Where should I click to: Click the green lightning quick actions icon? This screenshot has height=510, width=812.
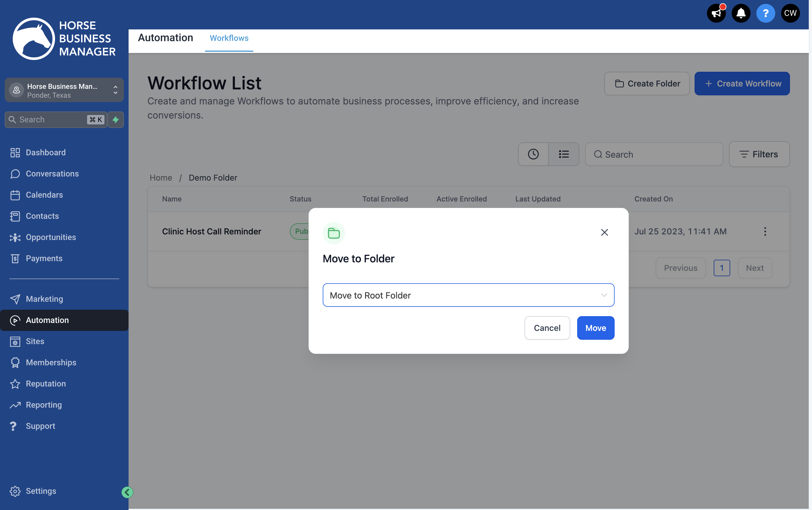[x=116, y=120]
